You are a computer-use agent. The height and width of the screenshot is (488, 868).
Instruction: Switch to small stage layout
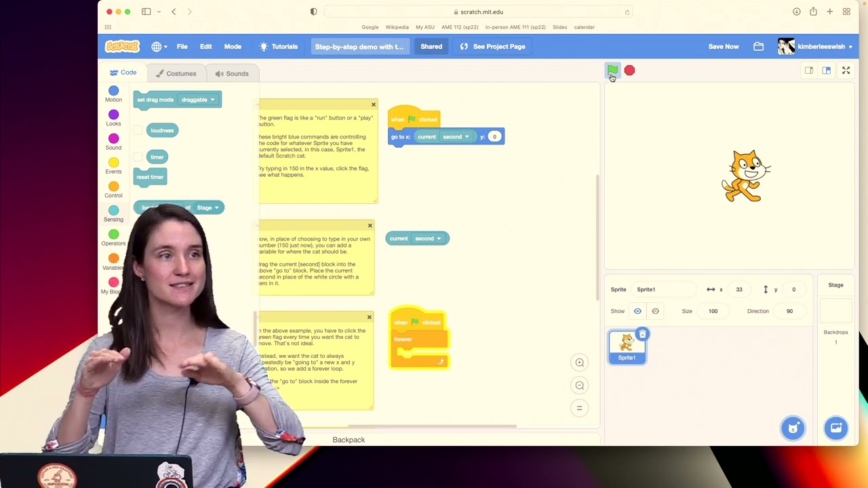tap(809, 70)
